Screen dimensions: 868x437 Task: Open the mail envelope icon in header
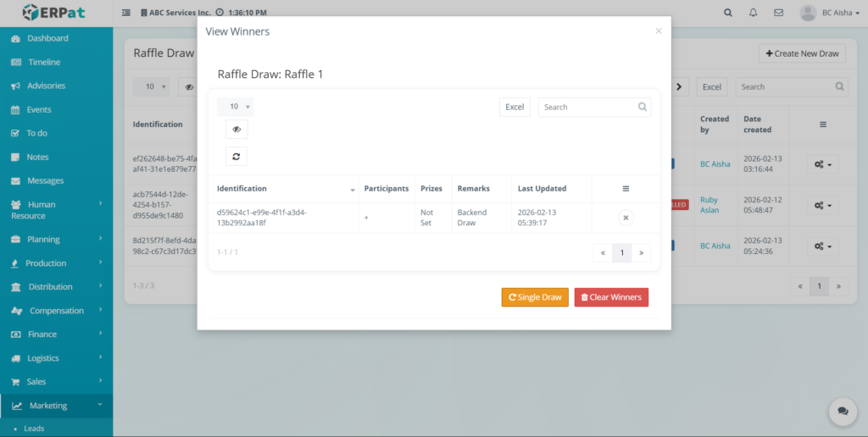point(778,13)
